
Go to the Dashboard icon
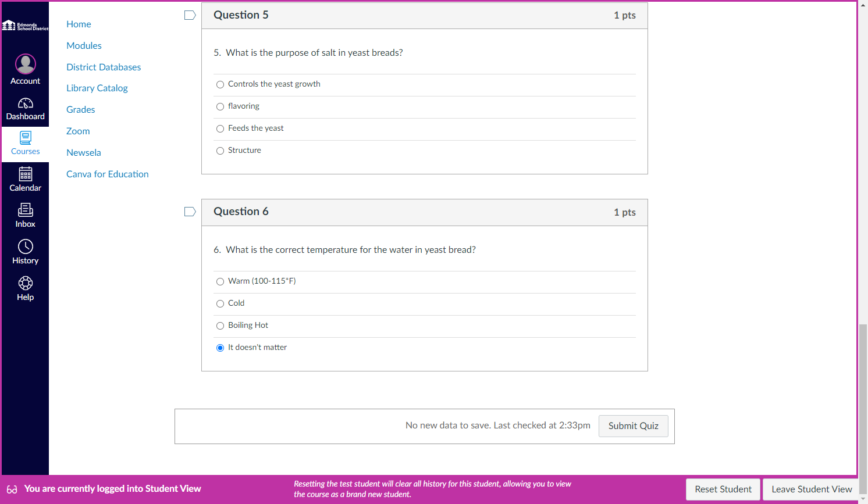click(x=26, y=103)
